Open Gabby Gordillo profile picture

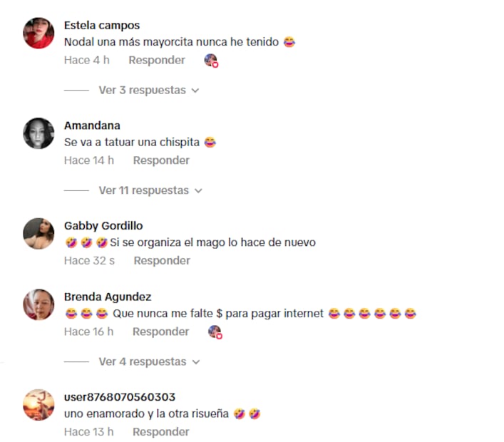(x=38, y=234)
